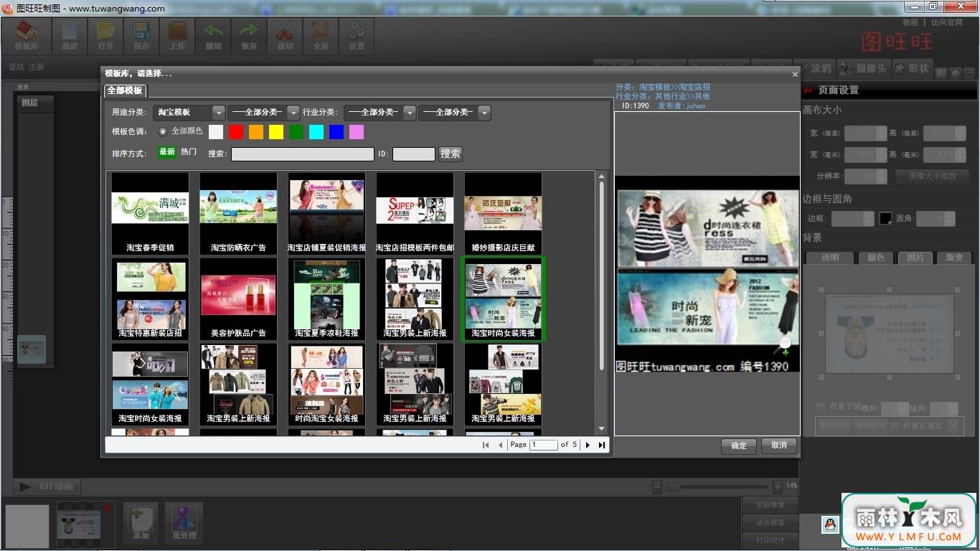
Task: Open 用途分类 second 全部分类 dropdown
Action: click(264, 113)
